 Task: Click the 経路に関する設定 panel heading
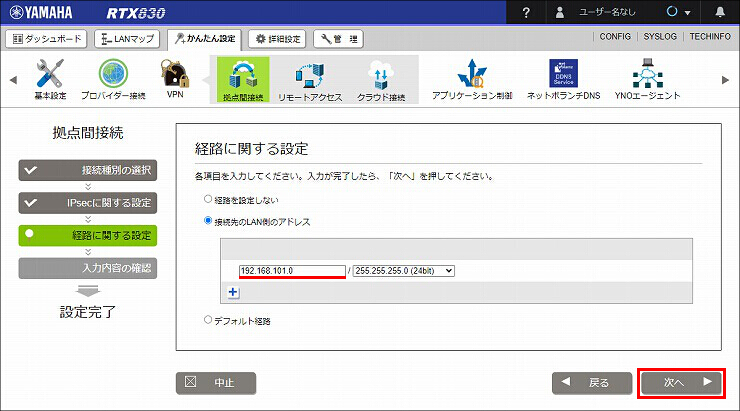[251, 149]
